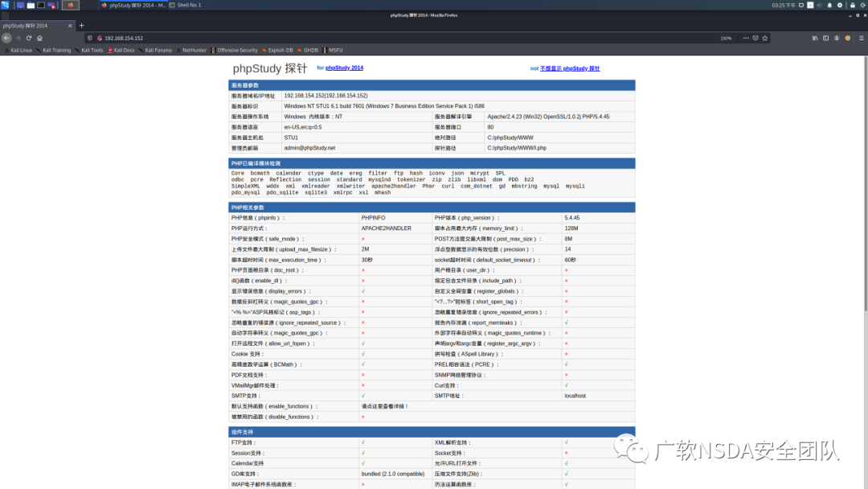The height and width of the screenshot is (489, 868).
Task: Open the Firefox hamburger menu
Action: [x=862, y=39]
